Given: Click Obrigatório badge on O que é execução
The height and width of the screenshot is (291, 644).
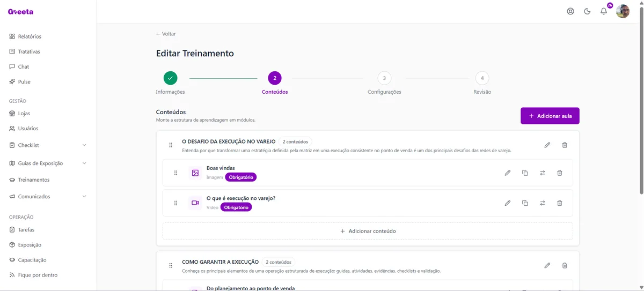Looking at the screenshot, I should (236, 207).
